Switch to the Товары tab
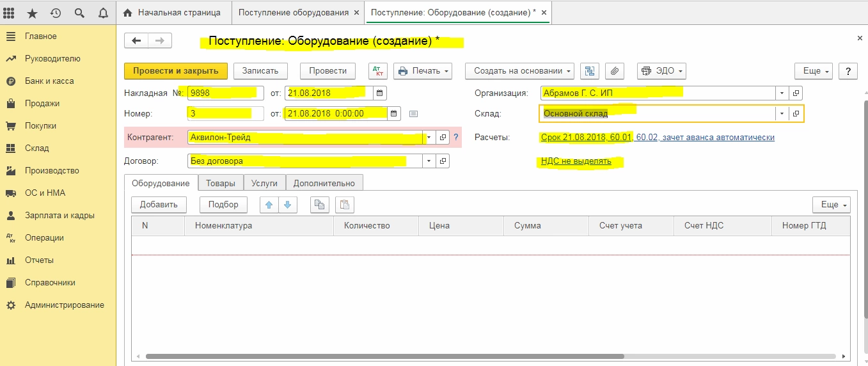 221,183
